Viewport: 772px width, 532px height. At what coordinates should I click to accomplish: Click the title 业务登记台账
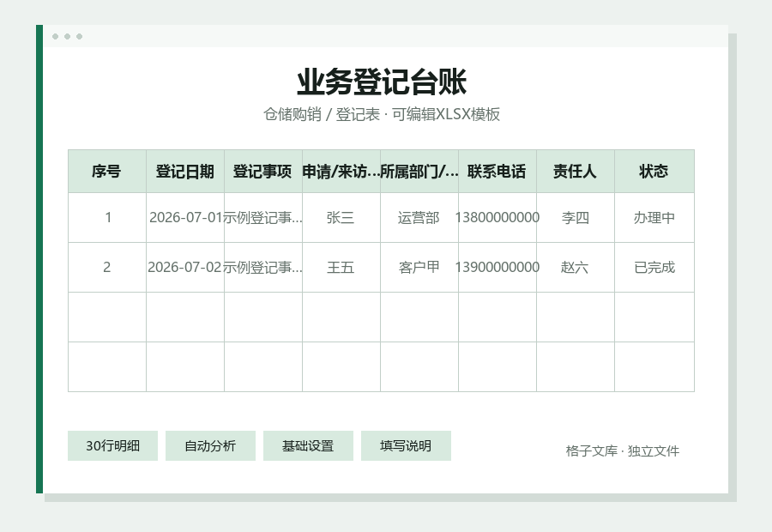tap(382, 82)
